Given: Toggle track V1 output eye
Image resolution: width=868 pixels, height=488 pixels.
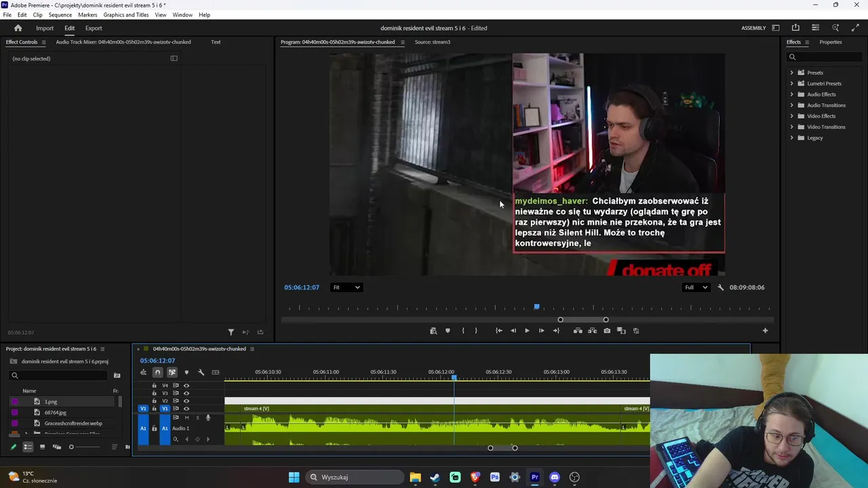Looking at the screenshot, I should [186, 409].
